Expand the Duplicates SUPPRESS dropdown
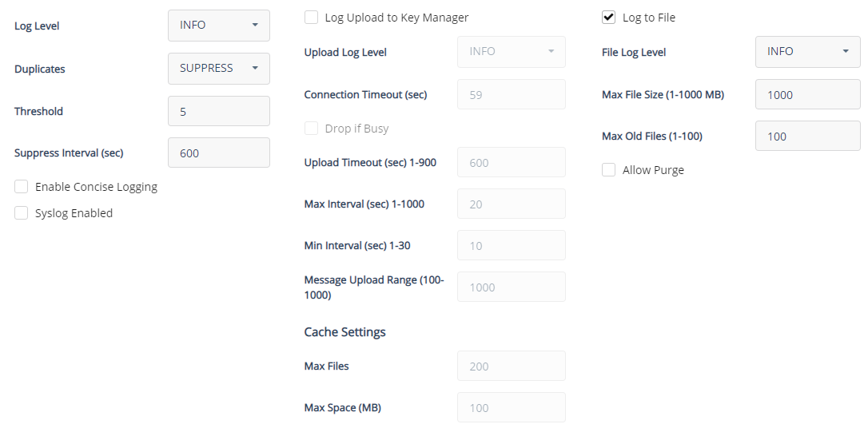This screenshot has width=868, height=428. coord(218,69)
